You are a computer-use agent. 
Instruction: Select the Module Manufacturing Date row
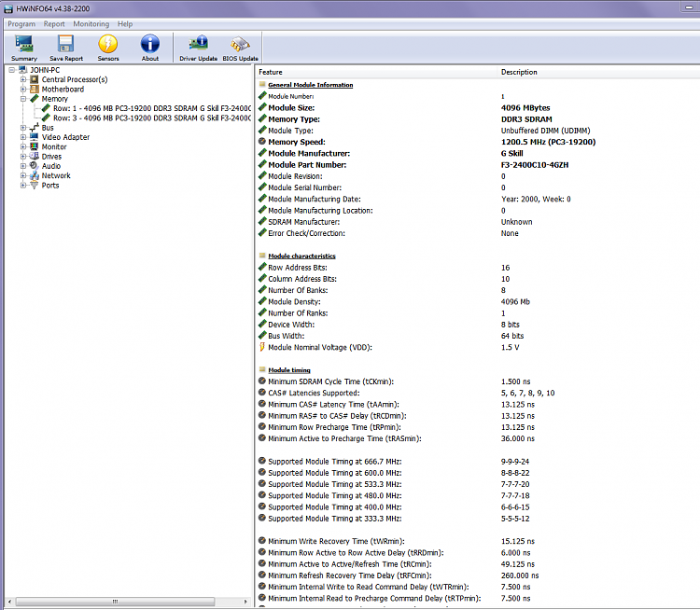click(478, 199)
